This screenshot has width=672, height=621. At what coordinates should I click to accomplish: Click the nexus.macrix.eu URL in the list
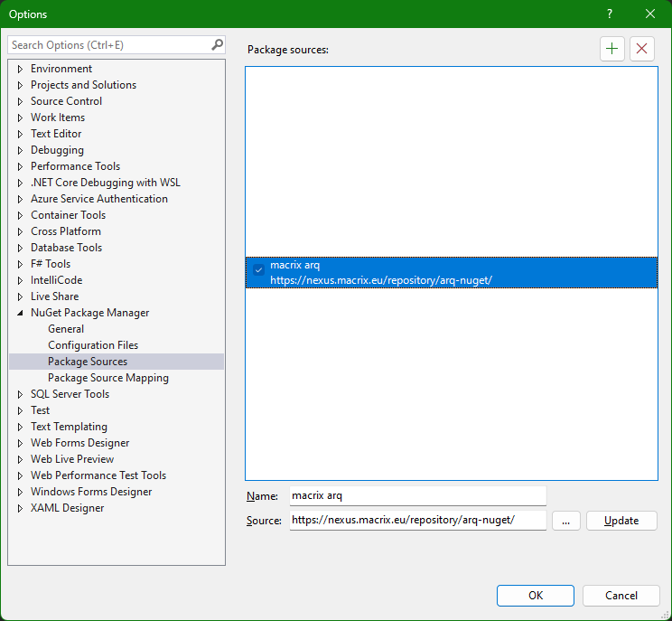381,280
